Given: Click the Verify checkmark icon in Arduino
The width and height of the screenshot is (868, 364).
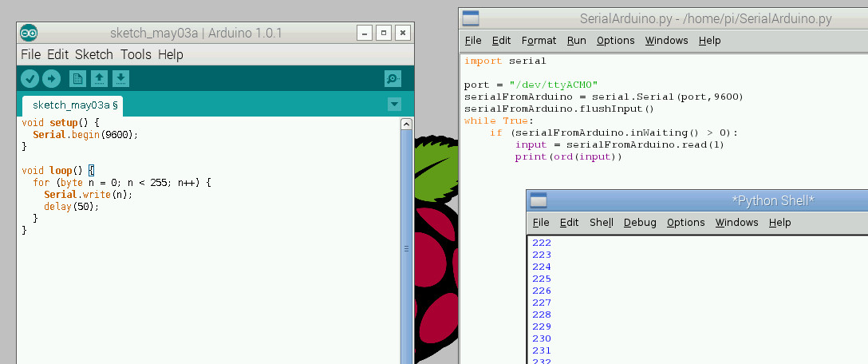Looking at the screenshot, I should [x=30, y=79].
